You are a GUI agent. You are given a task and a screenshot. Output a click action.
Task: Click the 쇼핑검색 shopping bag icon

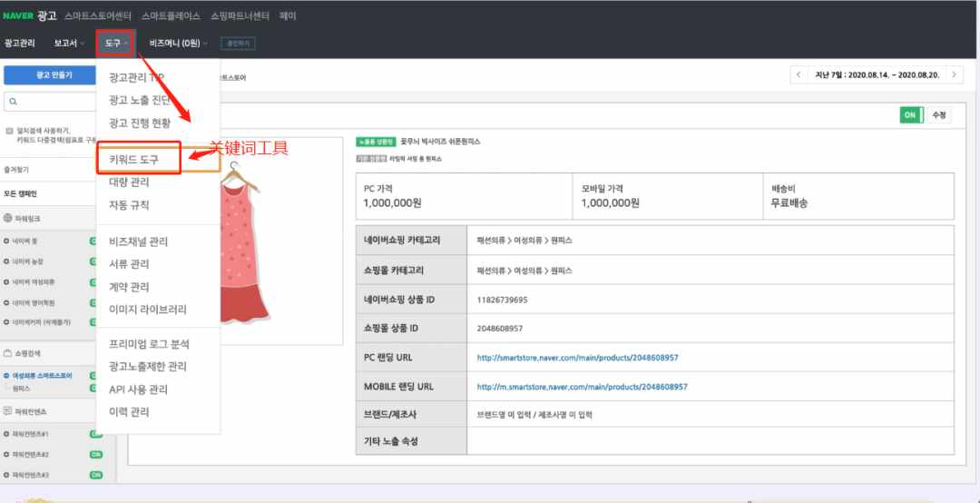coord(8,353)
